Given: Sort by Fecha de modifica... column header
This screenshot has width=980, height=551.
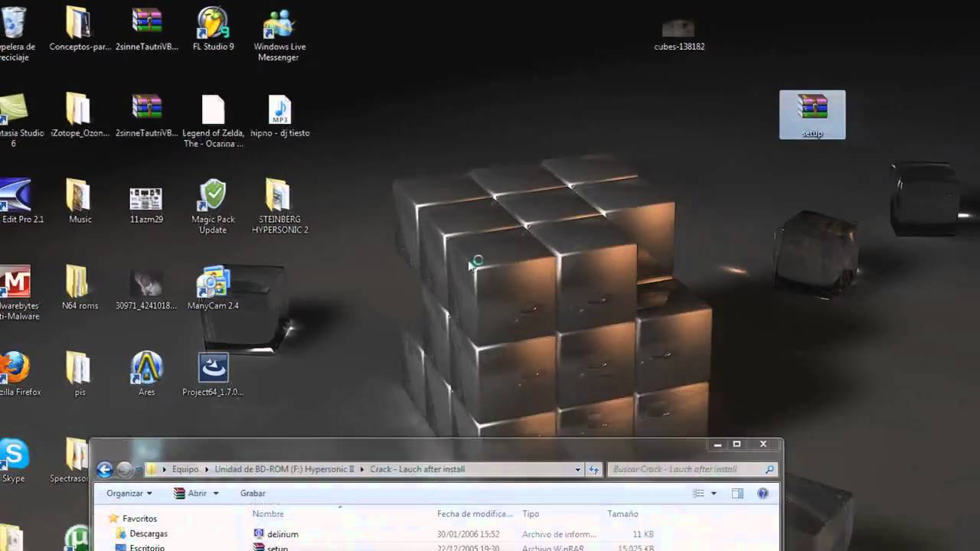Looking at the screenshot, I should [x=475, y=514].
